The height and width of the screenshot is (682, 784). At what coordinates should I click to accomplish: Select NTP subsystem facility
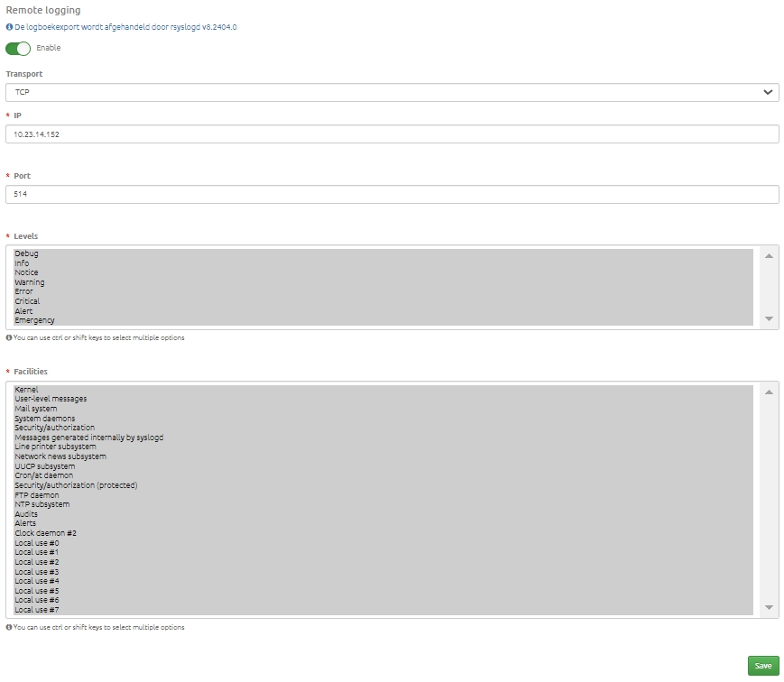pyautogui.click(x=383, y=504)
